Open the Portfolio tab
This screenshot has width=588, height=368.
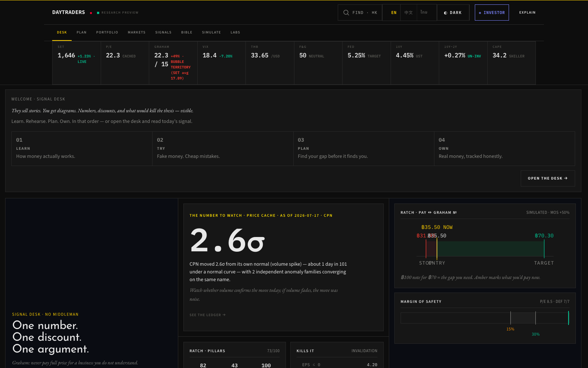click(x=107, y=32)
